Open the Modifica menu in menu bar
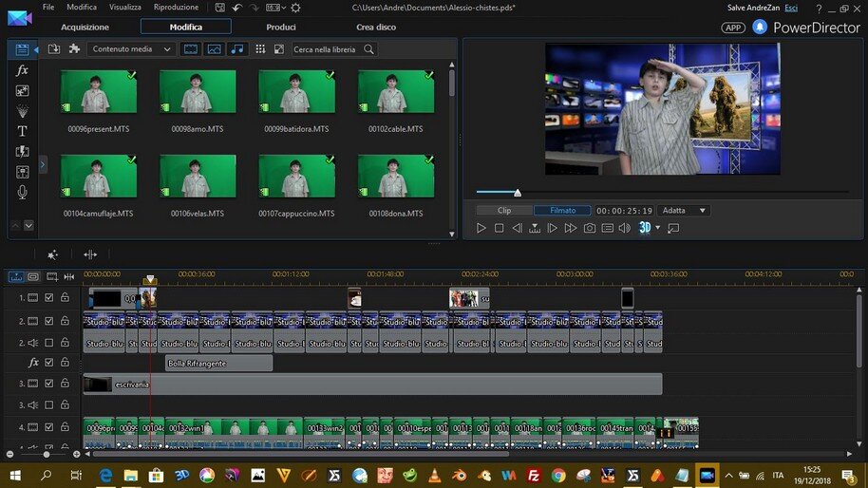The height and width of the screenshot is (488, 868). click(x=82, y=8)
